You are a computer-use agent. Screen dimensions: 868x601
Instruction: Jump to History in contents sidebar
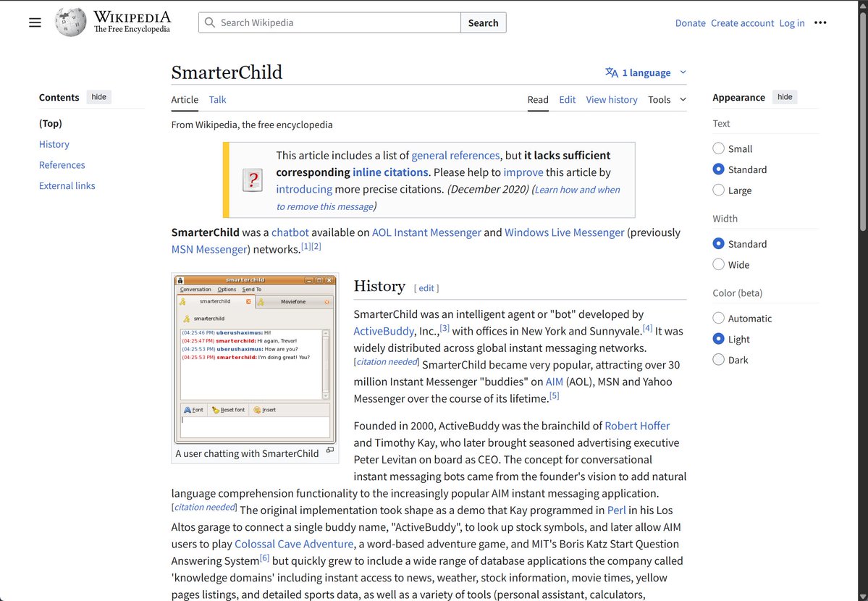[x=54, y=144]
